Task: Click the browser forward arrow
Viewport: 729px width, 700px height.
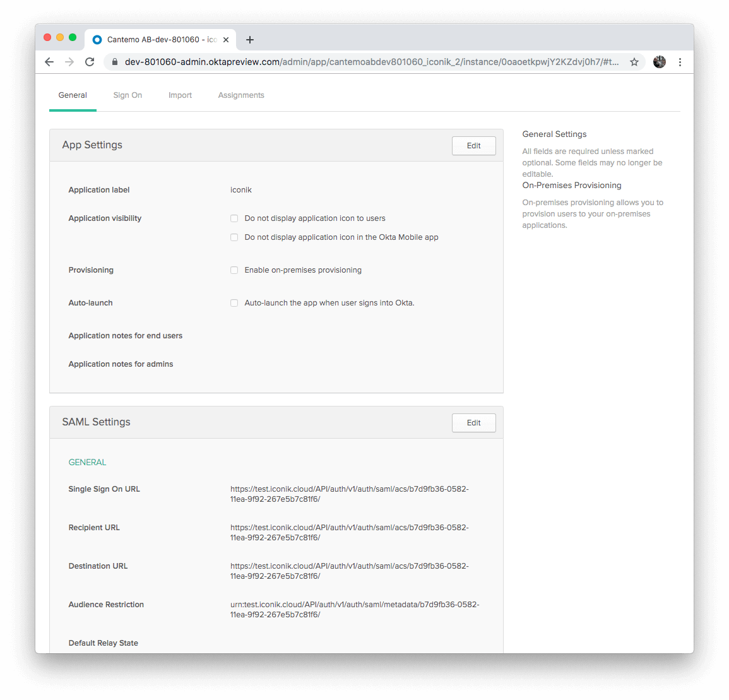Action: [69, 62]
